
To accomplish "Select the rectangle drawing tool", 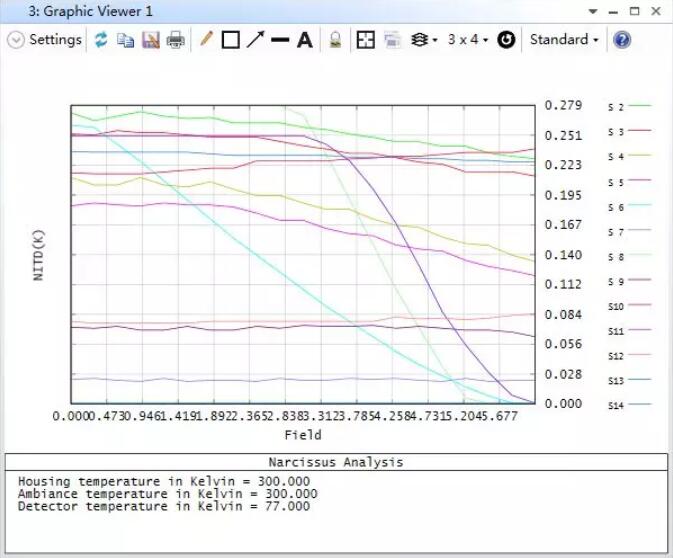I will coord(230,40).
